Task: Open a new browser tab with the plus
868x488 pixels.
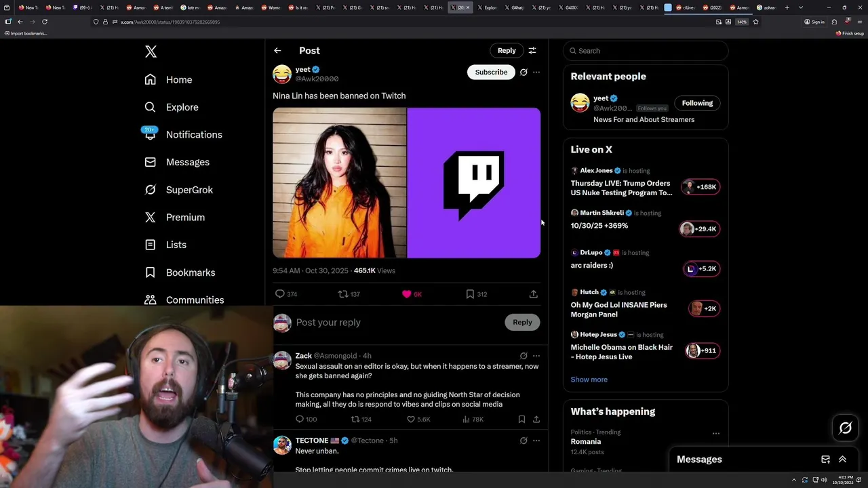Action: (787, 7)
